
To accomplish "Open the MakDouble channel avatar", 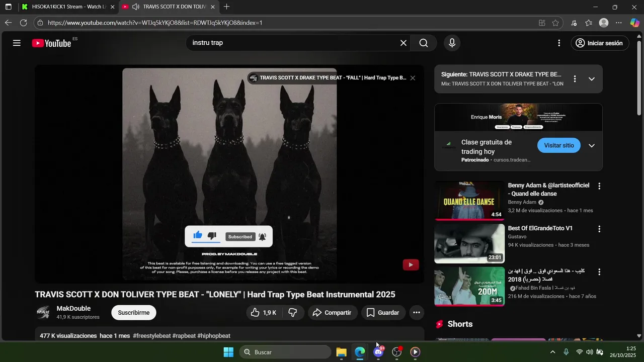I will tap(43, 313).
